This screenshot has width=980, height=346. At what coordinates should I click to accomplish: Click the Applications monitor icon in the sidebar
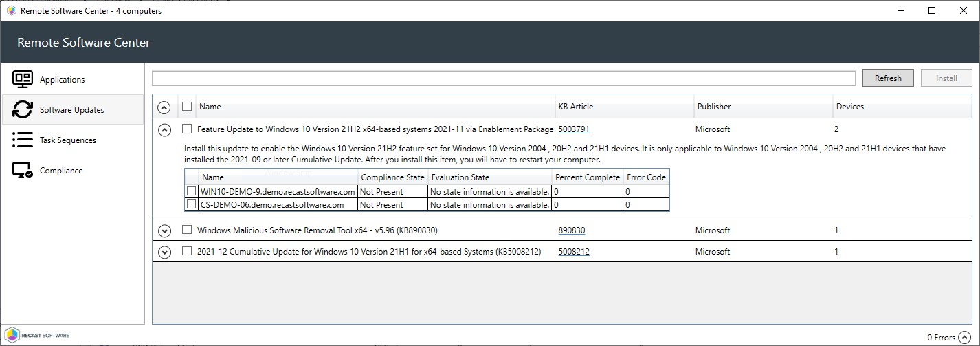tap(23, 79)
